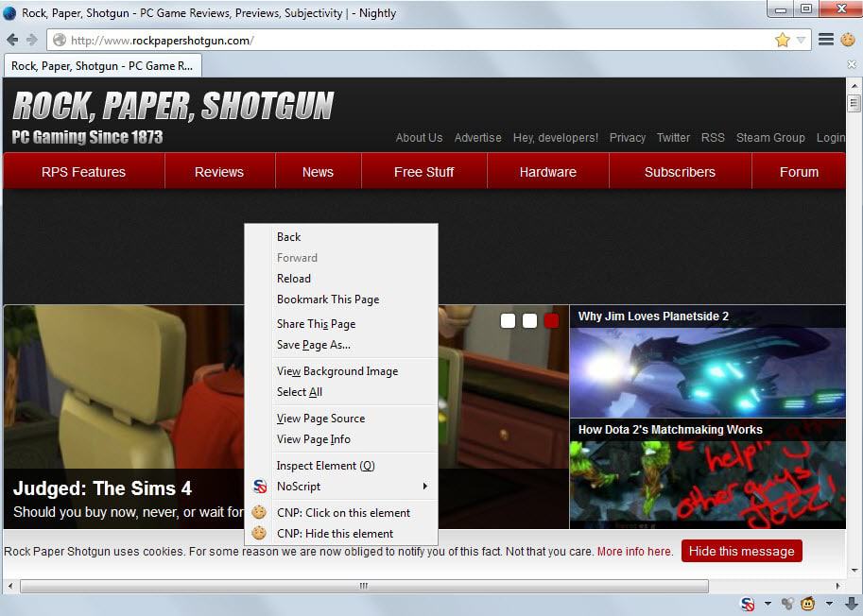Open the RSS link
Screen dimensions: 863x616
[713, 138]
